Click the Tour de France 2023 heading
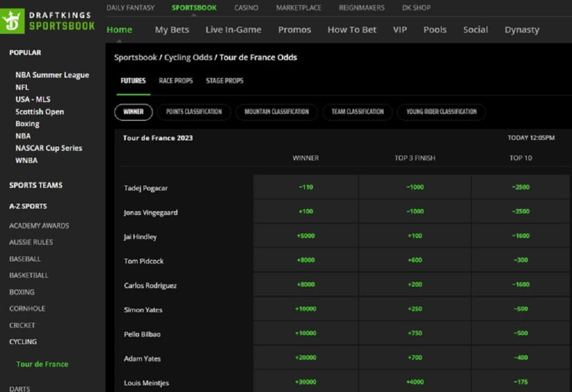The width and height of the screenshot is (572, 392). point(157,138)
